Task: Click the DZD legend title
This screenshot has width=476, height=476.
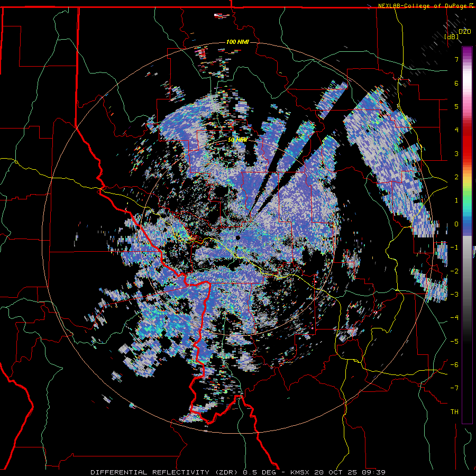Action: pyautogui.click(x=464, y=32)
